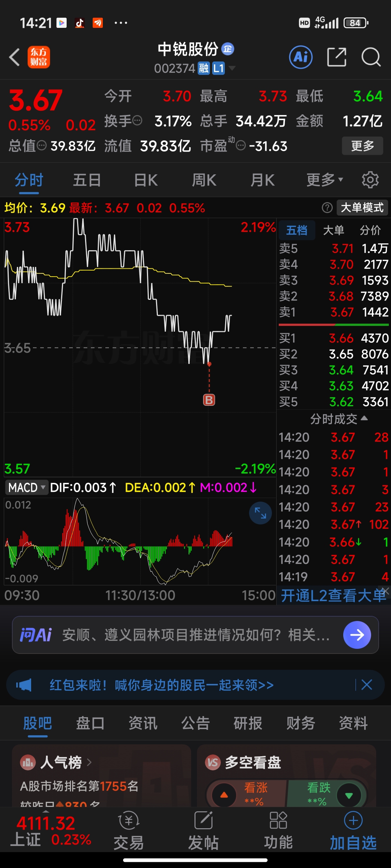
Task: Tap the 融 margin badge
Action: pyautogui.click(x=204, y=68)
